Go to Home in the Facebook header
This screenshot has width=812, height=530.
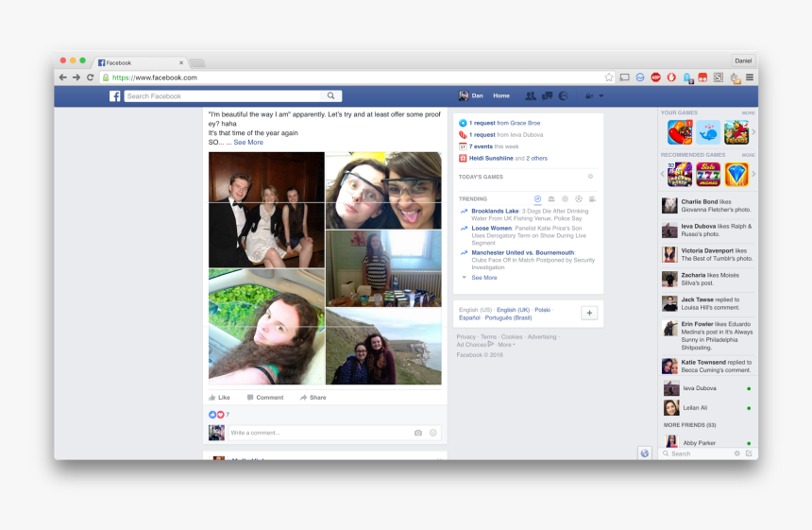point(501,95)
